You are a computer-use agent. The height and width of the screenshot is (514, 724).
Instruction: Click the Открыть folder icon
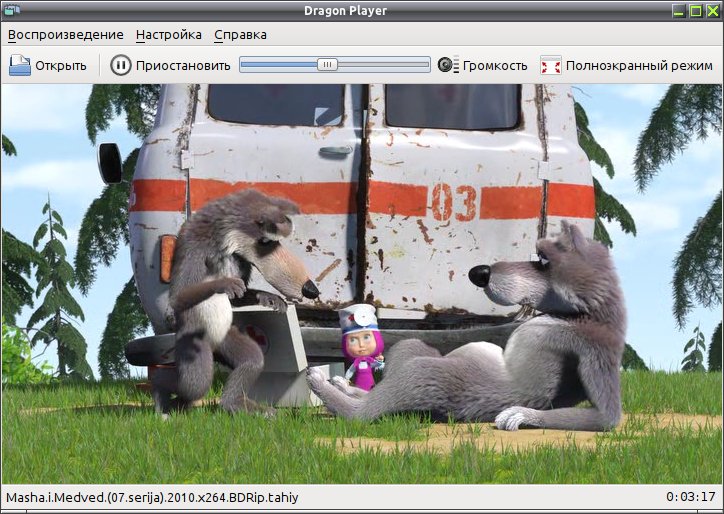(x=20, y=65)
